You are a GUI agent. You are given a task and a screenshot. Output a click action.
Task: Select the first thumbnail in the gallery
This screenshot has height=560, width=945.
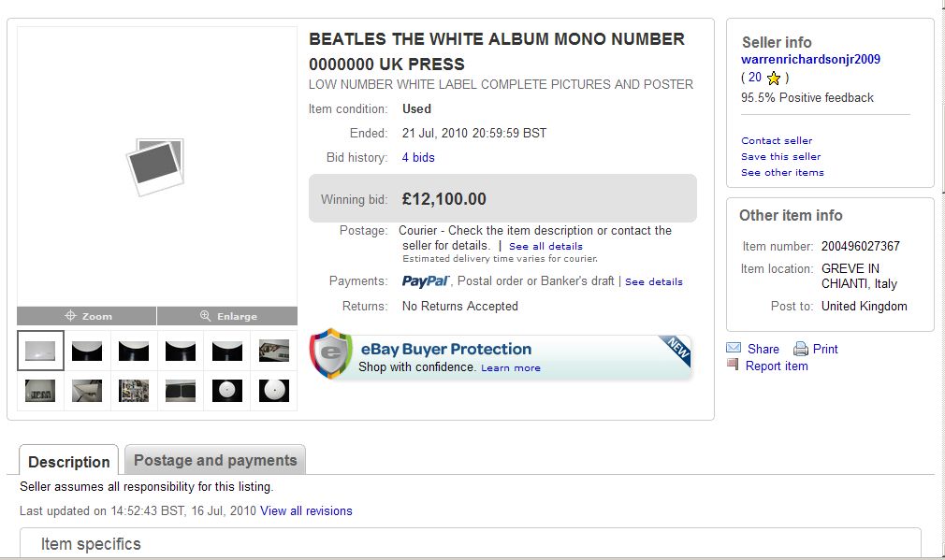point(40,351)
